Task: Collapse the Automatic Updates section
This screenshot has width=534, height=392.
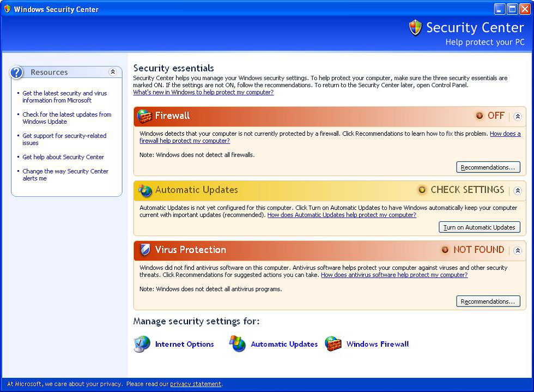Action: point(518,190)
